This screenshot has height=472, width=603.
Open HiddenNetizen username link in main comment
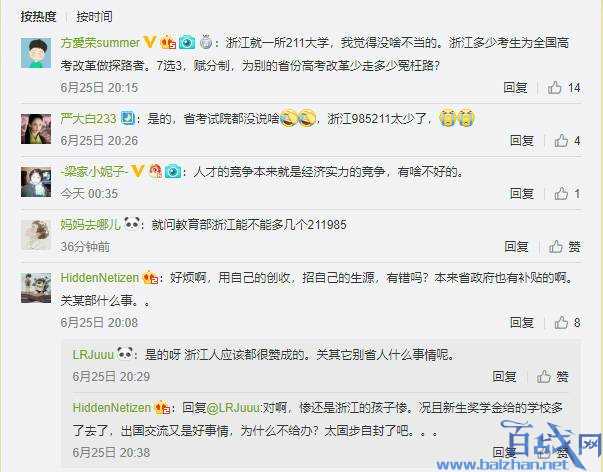tap(100, 277)
